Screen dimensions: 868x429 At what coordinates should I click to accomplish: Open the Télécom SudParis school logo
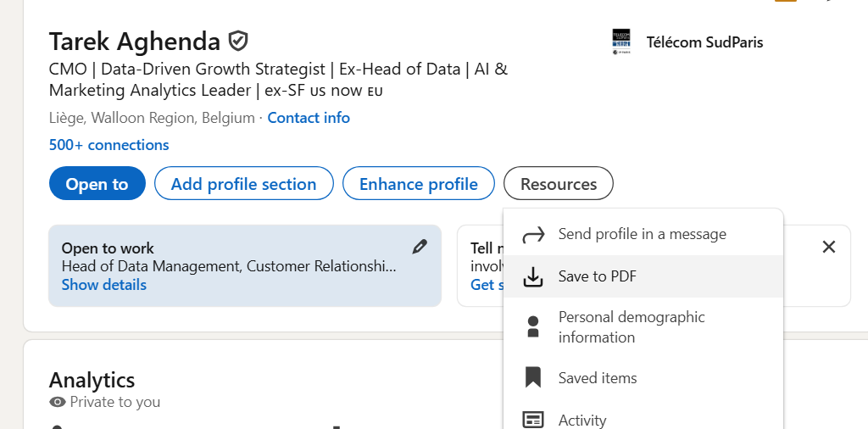[621, 42]
